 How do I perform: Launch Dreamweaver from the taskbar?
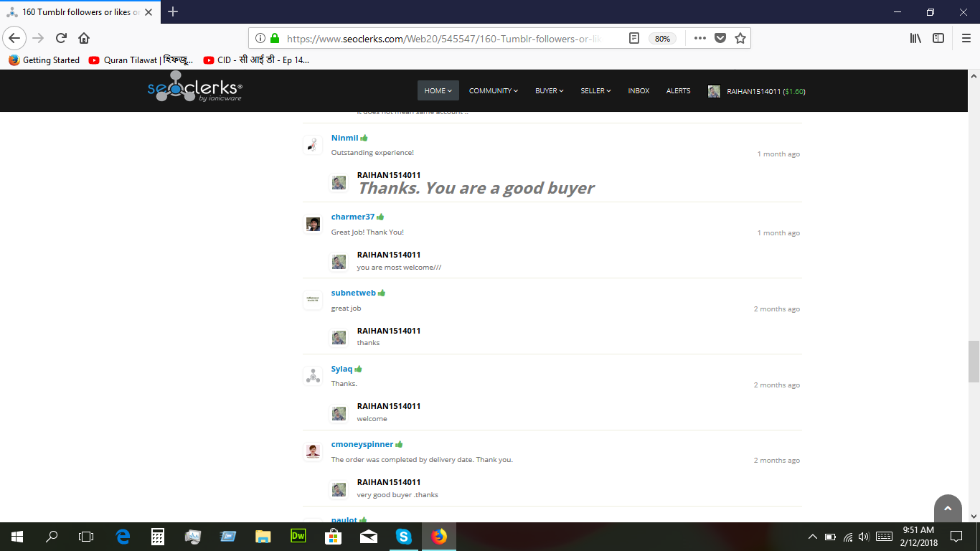point(298,536)
